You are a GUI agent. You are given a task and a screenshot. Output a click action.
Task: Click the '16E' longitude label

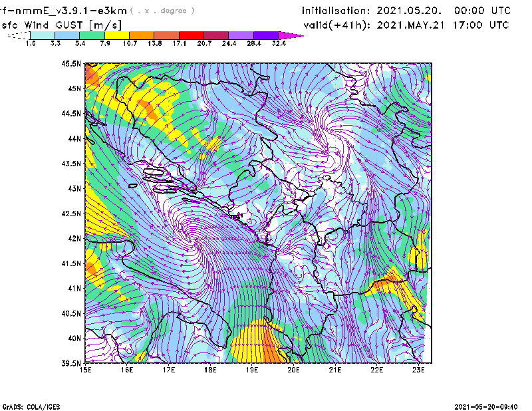tap(127, 370)
